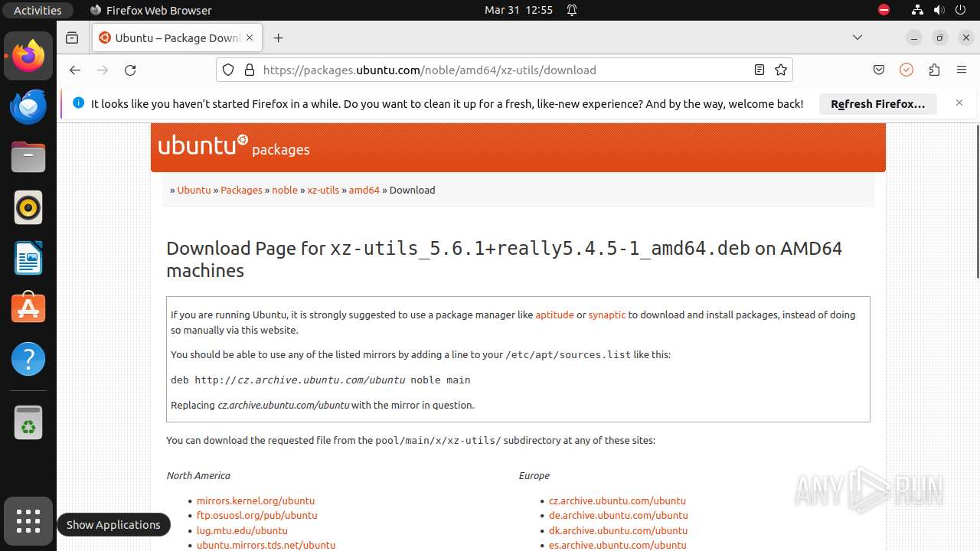The width and height of the screenshot is (980, 551).
Task: Open the synaptic package manager link
Action: point(607,315)
